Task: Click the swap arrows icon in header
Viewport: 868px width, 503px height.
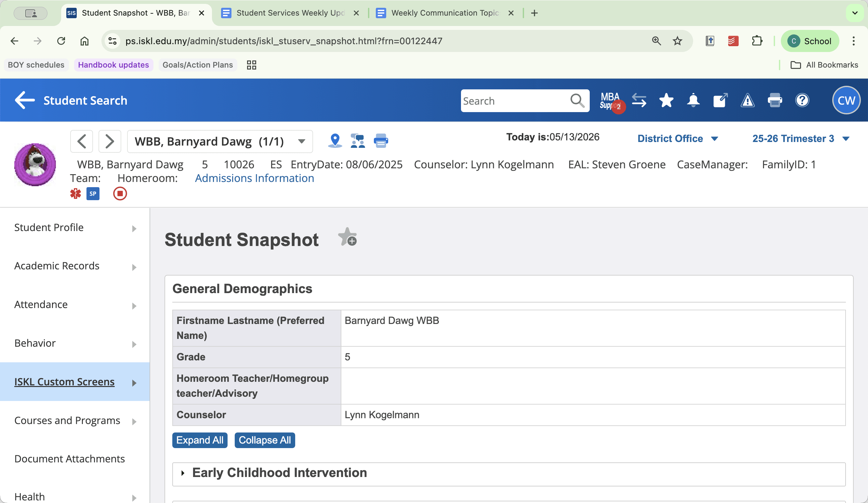Action: 639,100
